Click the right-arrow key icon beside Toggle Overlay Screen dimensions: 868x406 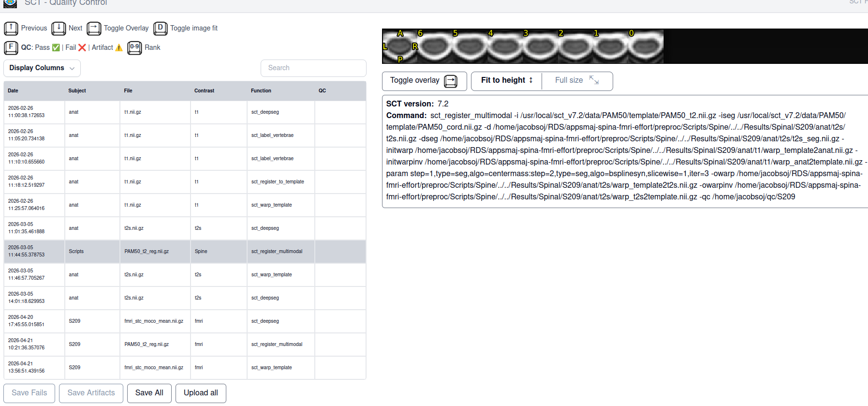point(94,29)
